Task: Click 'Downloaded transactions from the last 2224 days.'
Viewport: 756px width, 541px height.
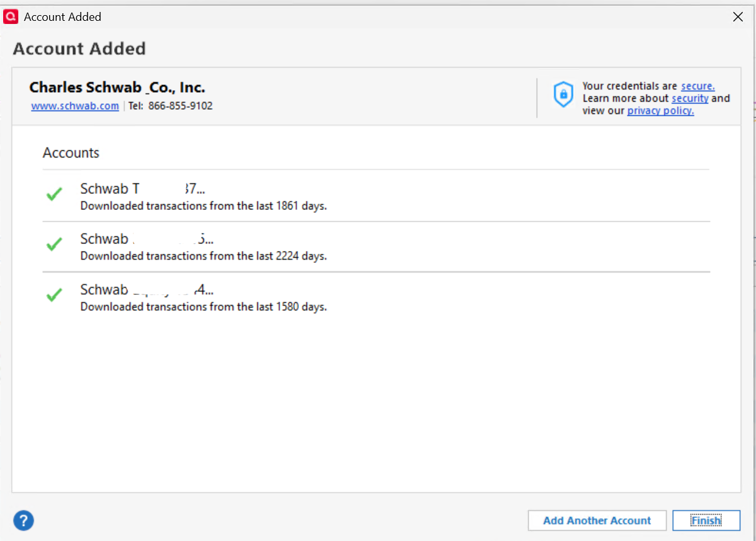Action: click(x=203, y=256)
